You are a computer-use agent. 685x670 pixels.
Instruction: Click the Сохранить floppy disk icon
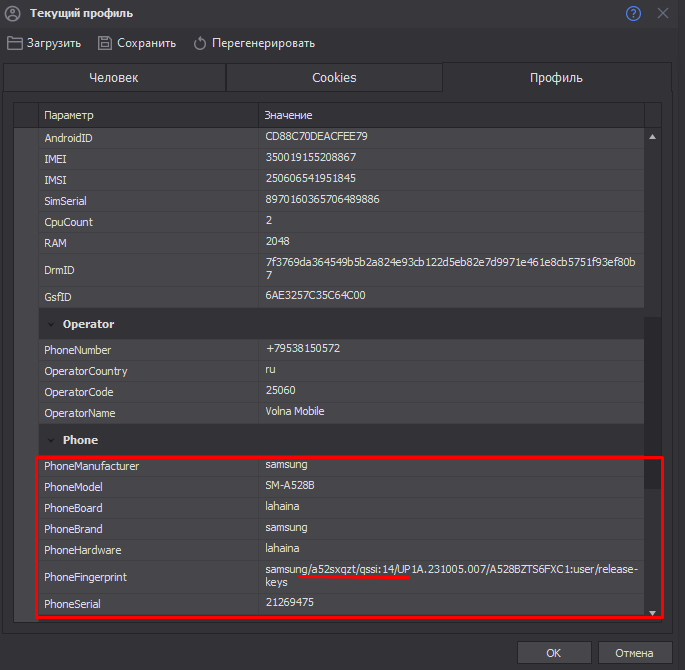[x=104, y=43]
